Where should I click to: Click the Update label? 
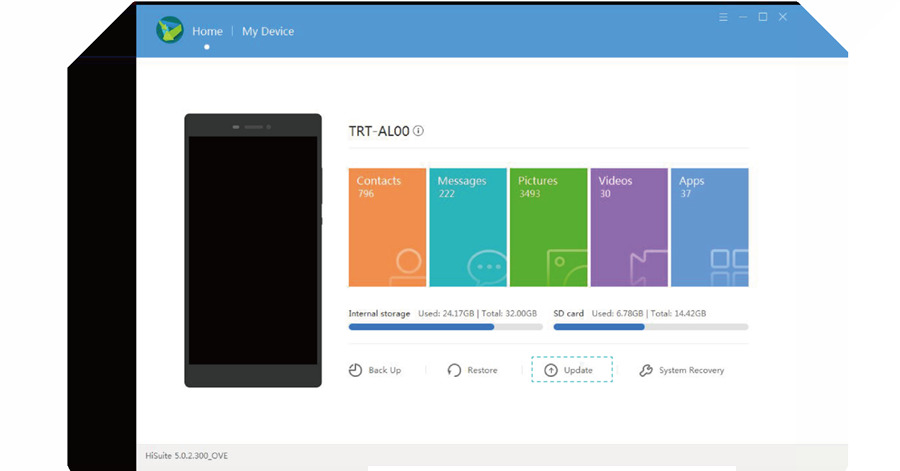(x=578, y=370)
